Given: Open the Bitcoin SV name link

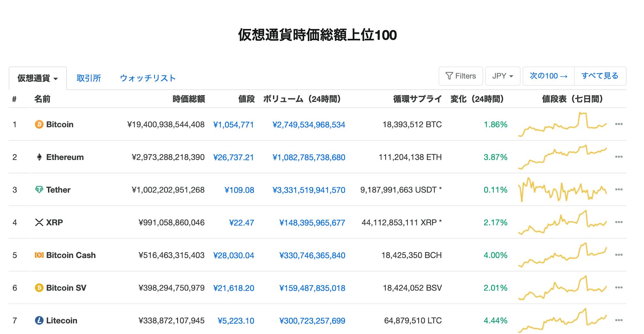Looking at the screenshot, I should [x=66, y=288].
